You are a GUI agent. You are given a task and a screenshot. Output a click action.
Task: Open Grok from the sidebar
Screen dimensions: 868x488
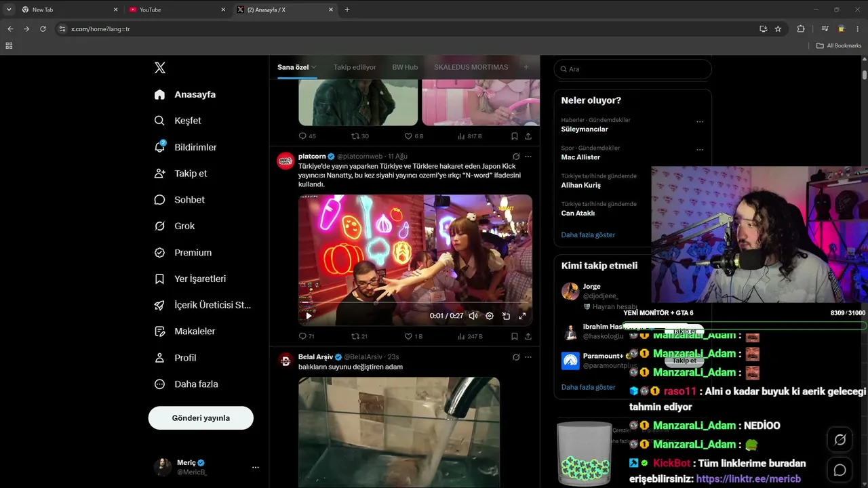pyautogui.click(x=174, y=226)
